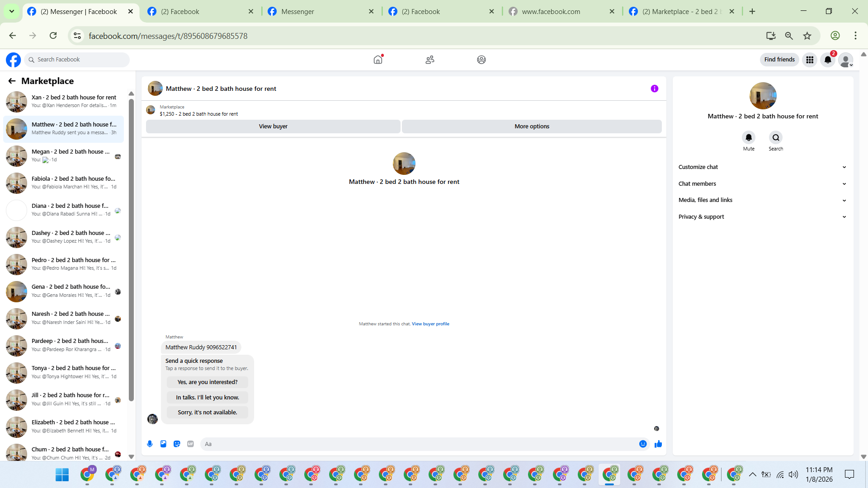Install app icon in address bar
868x488 pixels.
click(x=771, y=36)
